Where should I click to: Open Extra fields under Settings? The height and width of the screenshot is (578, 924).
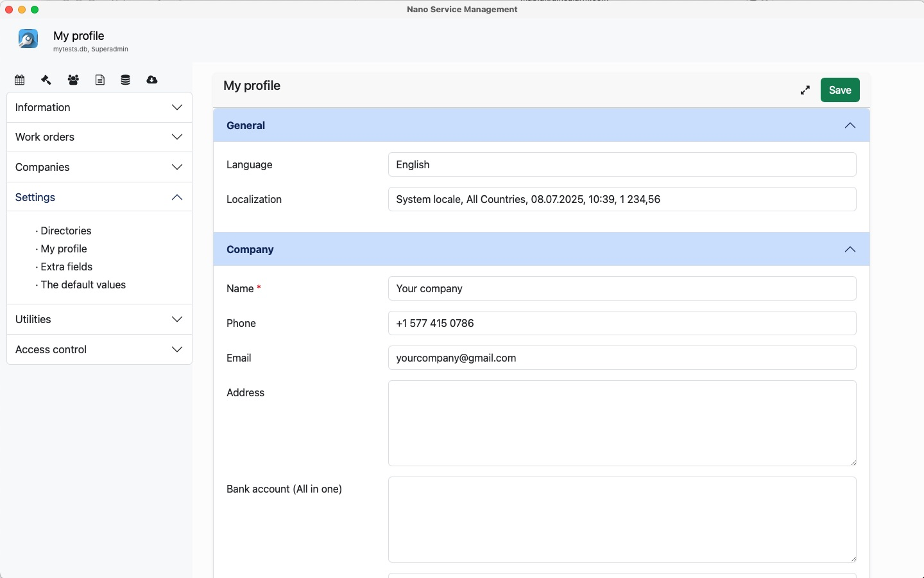click(x=67, y=267)
